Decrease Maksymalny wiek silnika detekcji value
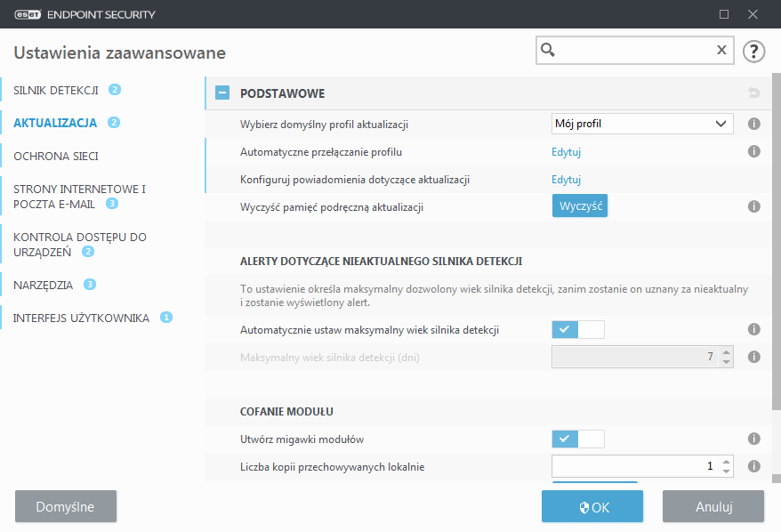 726,362
